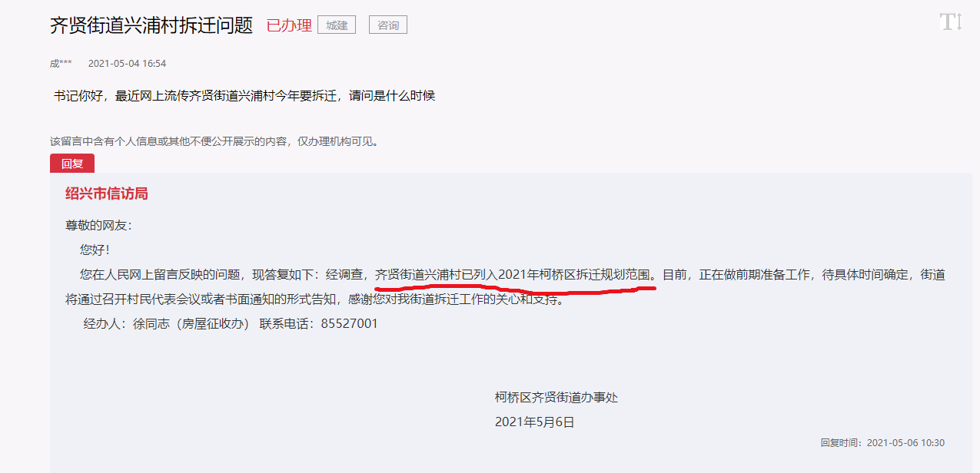The width and height of the screenshot is (980, 473).
Task: Click the post timestamp 2021-05-04 16:54
Action: pos(127,64)
